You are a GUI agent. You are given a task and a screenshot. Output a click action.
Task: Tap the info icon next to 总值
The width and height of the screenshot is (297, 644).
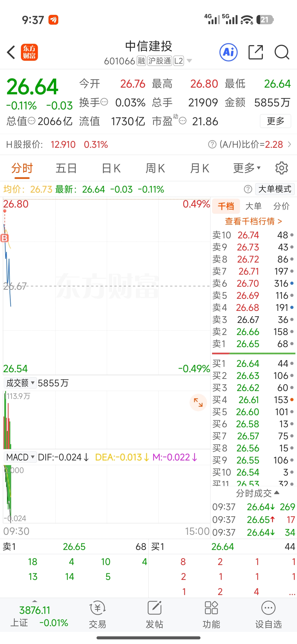pos(32,121)
